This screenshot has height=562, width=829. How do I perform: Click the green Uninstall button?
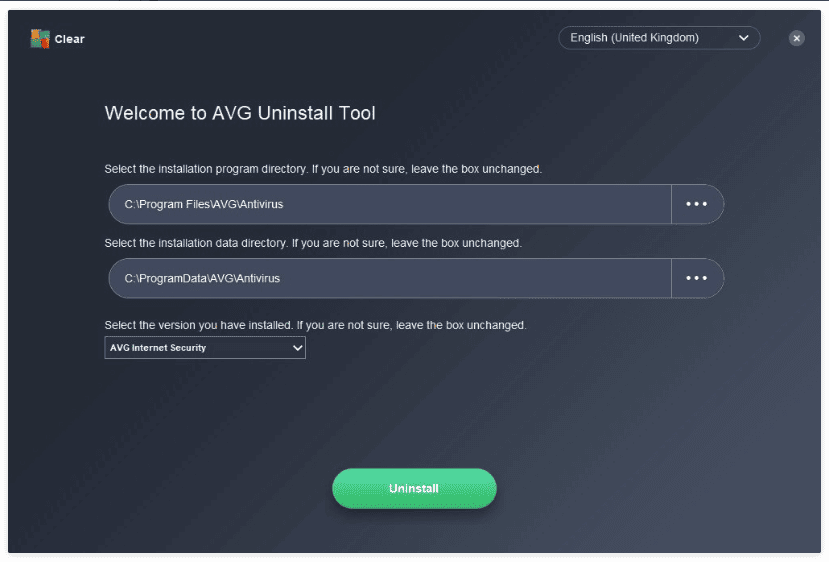(x=414, y=489)
